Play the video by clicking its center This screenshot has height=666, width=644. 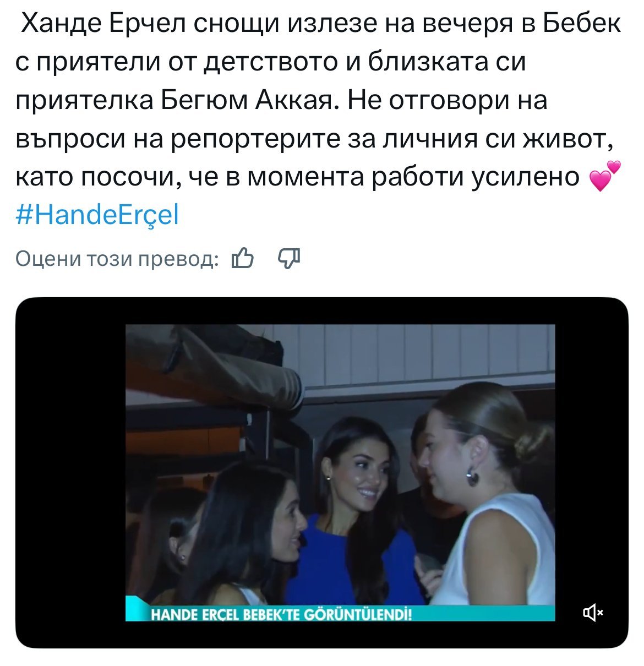click(340, 472)
